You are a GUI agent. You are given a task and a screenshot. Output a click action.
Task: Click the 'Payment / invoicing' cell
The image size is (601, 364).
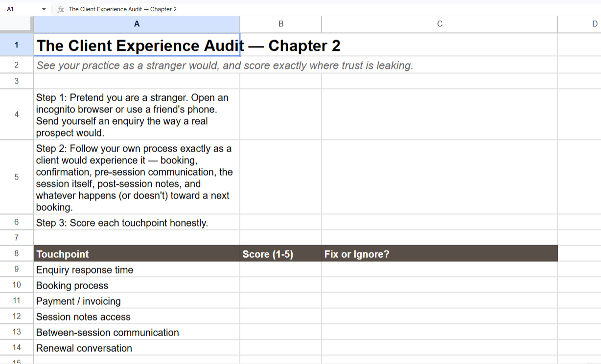137,300
